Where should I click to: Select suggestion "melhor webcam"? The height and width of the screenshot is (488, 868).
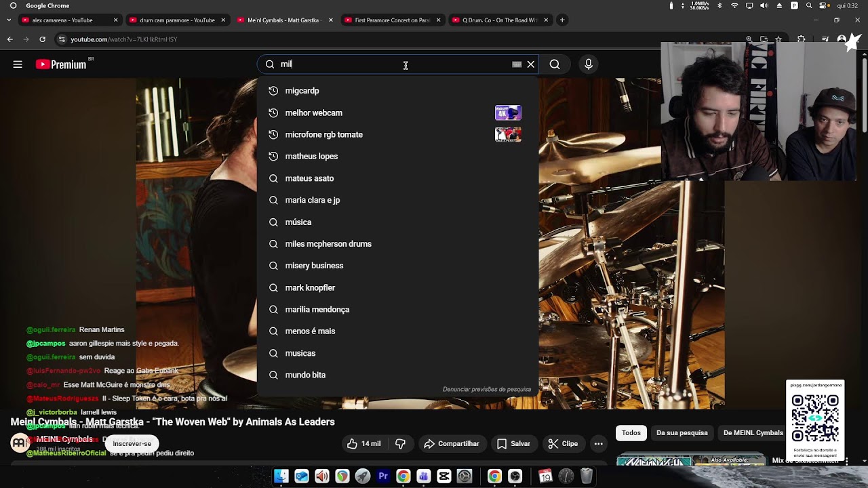pyautogui.click(x=397, y=113)
